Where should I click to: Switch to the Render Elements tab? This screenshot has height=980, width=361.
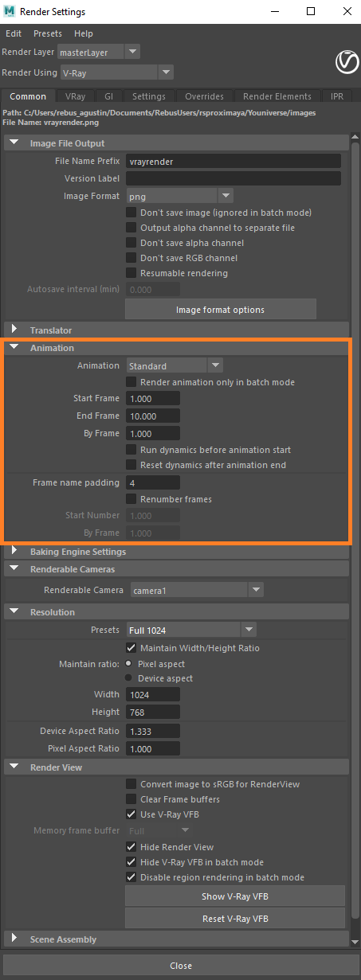point(277,96)
